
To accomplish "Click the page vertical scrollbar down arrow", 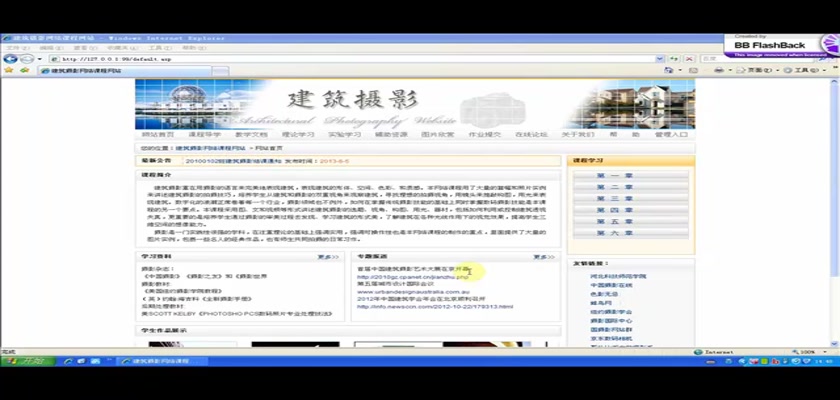I will 834,344.
